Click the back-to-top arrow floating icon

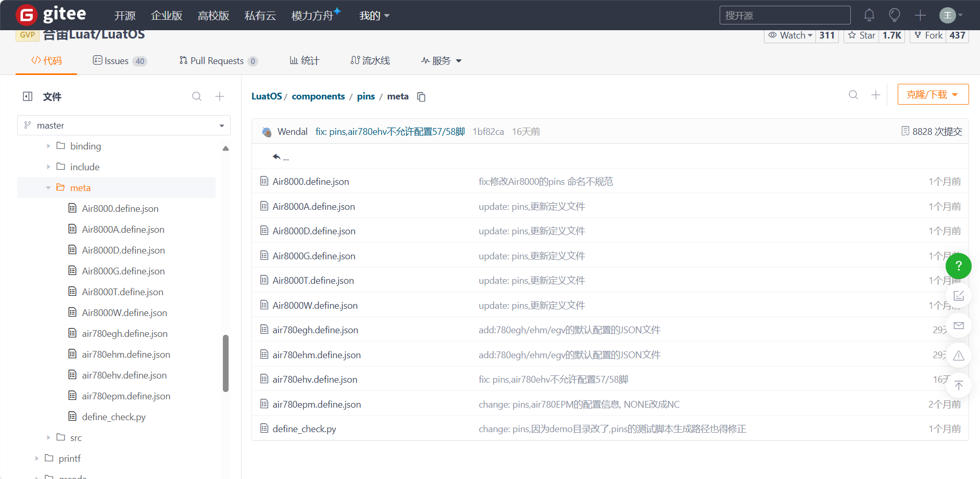[959, 386]
